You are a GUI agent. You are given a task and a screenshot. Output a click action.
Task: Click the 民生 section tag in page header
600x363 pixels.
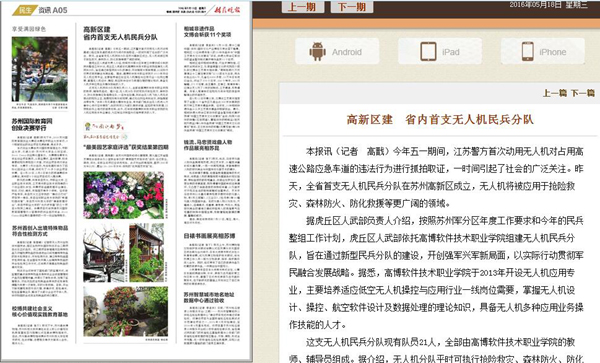coord(25,10)
